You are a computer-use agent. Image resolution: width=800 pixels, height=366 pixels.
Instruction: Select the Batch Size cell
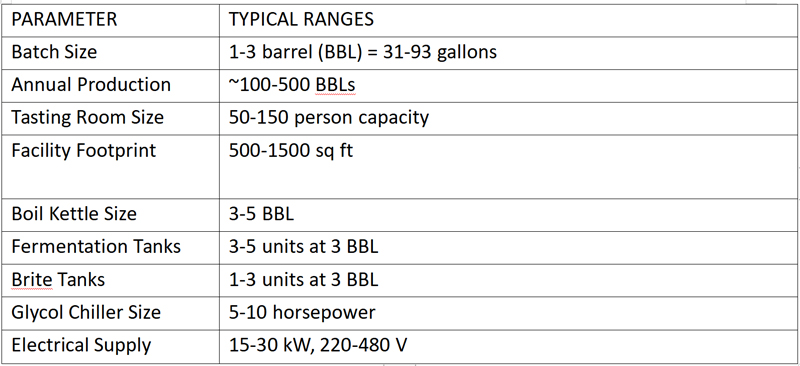[110, 53]
